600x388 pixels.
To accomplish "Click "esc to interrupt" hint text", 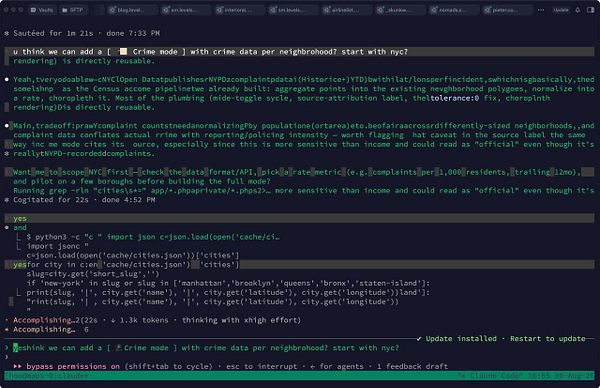I will 261,366.
